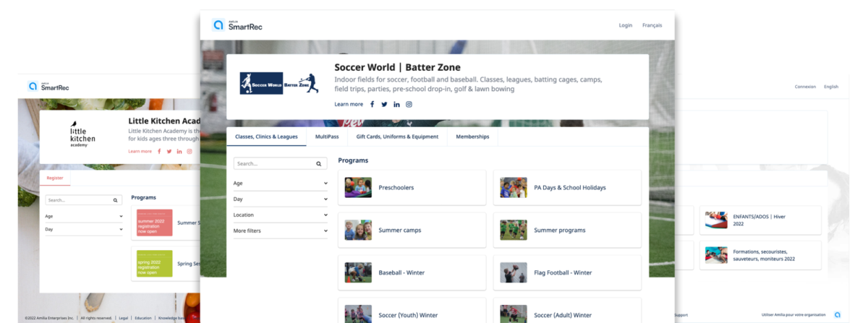868x323 pixels.
Task: Switch language with the Français link
Action: (652, 25)
